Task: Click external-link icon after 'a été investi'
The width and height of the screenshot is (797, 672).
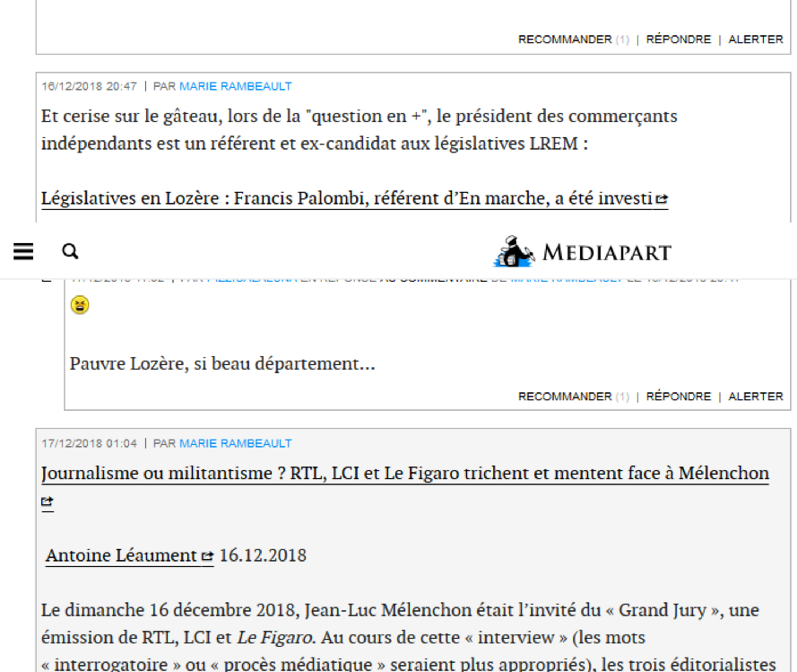Action: pos(662,198)
